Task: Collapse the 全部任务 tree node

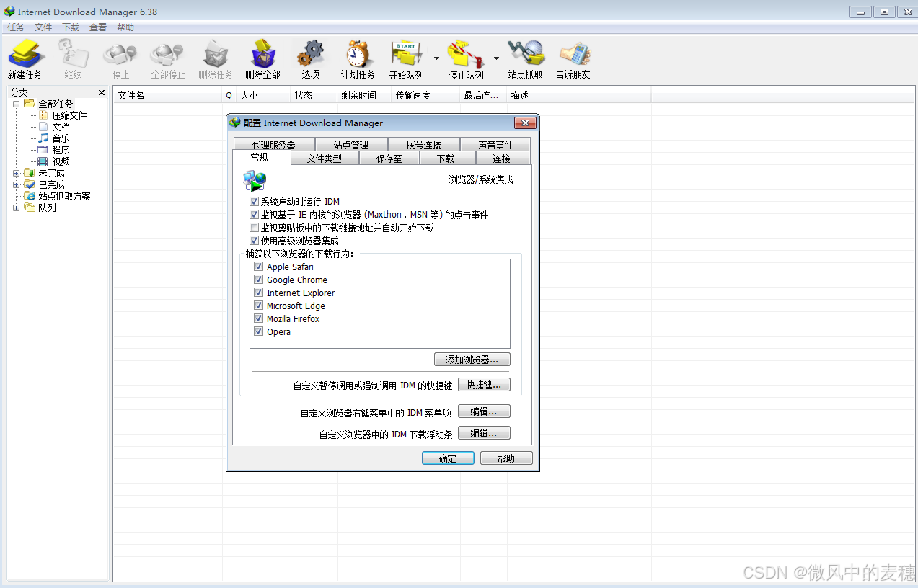Action: click(x=17, y=104)
